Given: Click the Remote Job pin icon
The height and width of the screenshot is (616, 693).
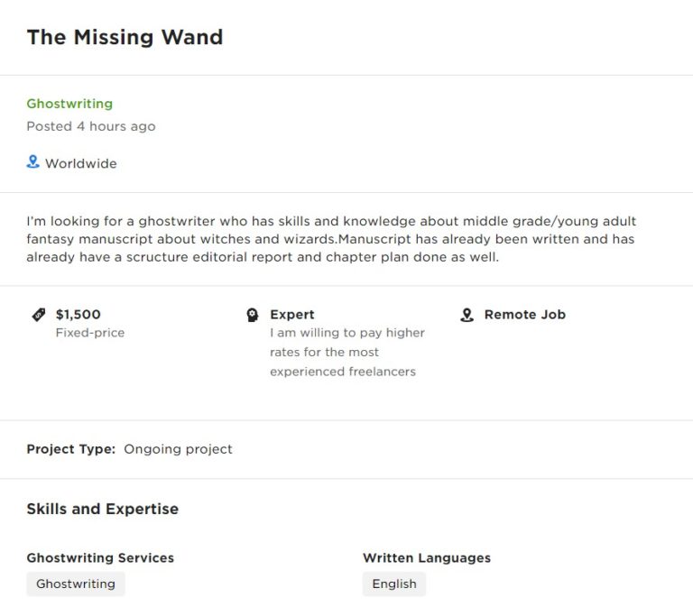Looking at the screenshot, I should (467, 315).
